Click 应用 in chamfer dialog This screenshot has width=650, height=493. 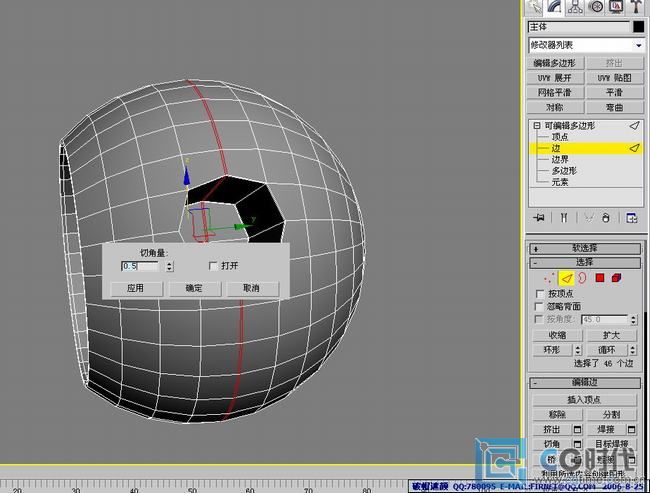click(136, 288)
